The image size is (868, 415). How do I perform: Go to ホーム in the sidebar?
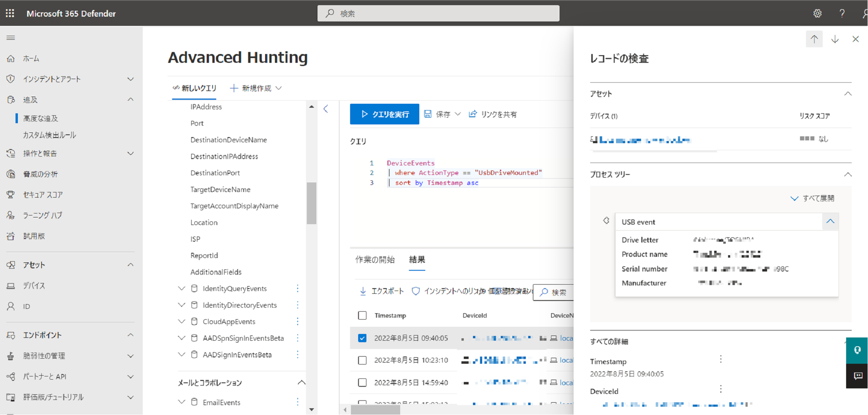[x=31, y=58]
